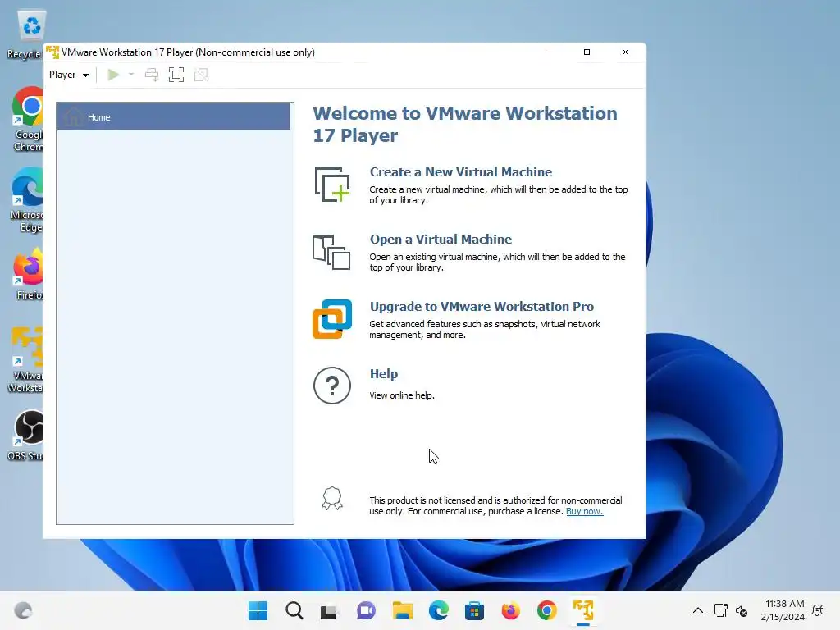
Task: Enter full screen mode via toolbar icon
Action: [176, 75]
